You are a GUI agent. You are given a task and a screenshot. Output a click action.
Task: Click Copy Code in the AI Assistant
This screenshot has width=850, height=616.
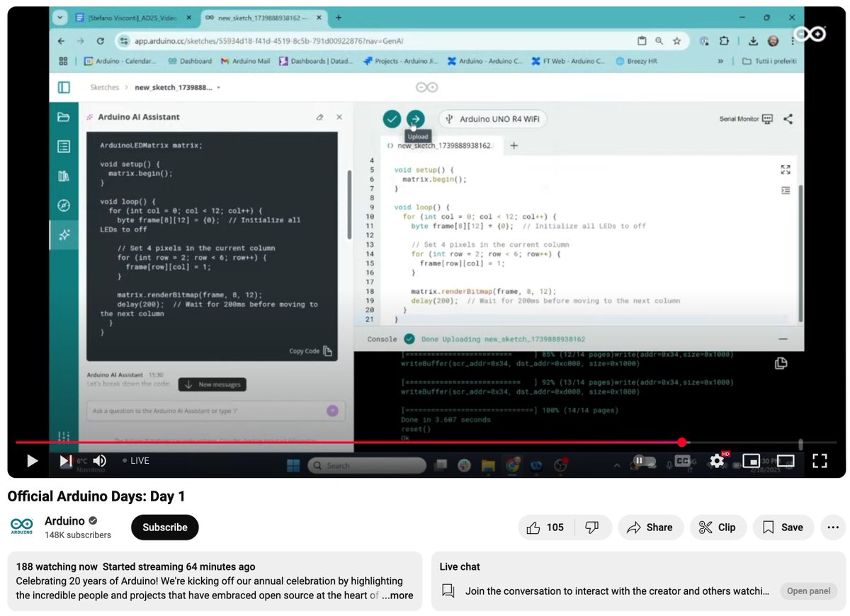(x=311, y=350)
